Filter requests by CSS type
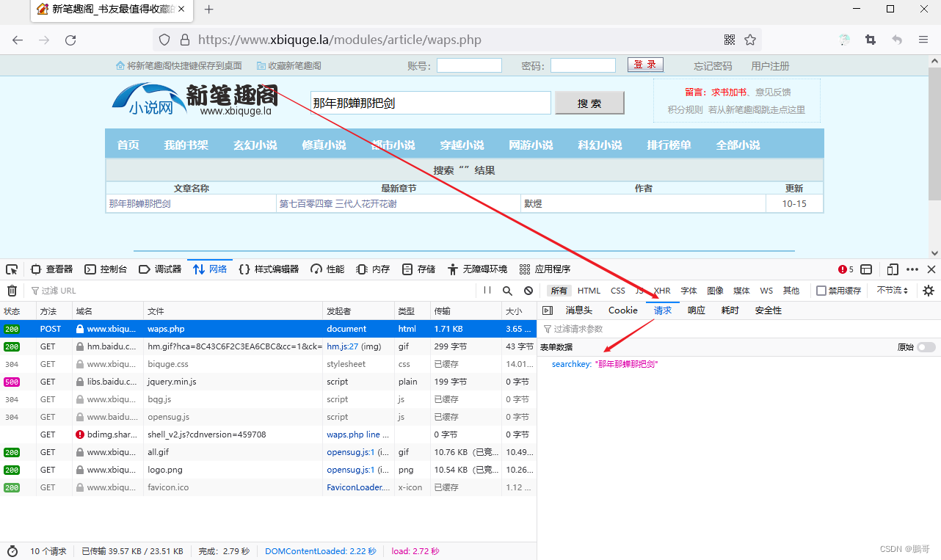The image size is (941, 560). (x=618, y=291)
